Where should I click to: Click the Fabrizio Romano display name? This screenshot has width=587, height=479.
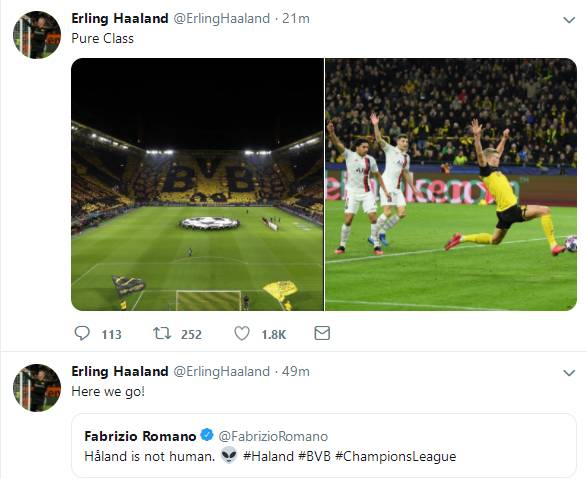140,436
